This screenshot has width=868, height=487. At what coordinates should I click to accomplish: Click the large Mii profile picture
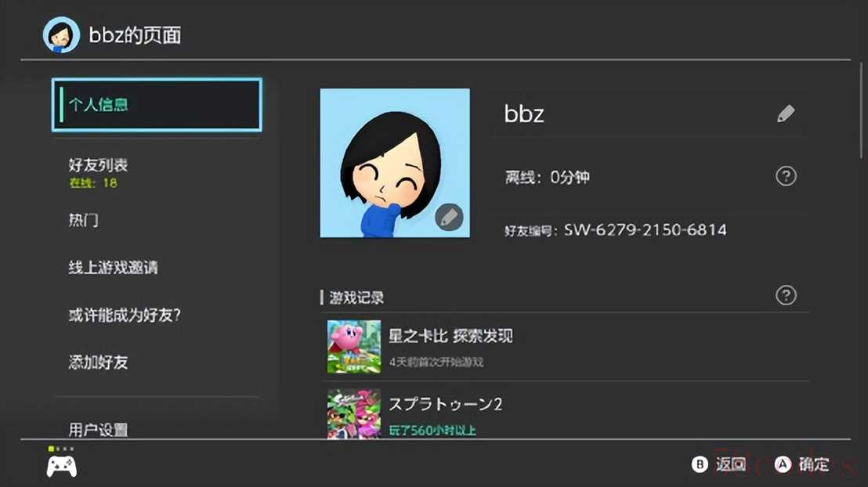coord(395,164)
